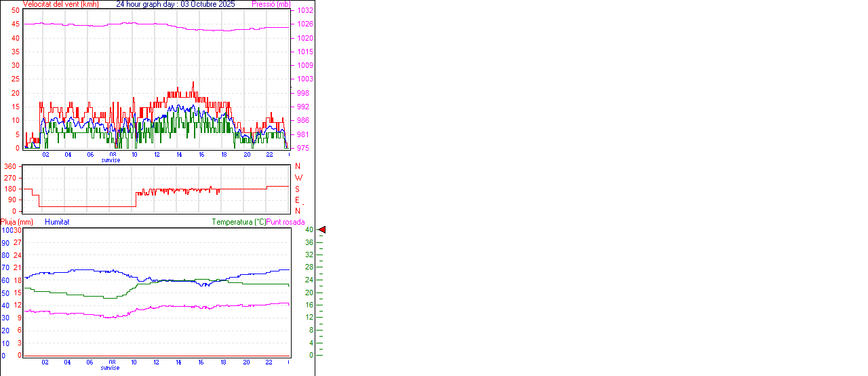Click the 'sunrise' marker under the bottom graph
Image resolution: width=868 pixels, height=376 pixels.
111,368
